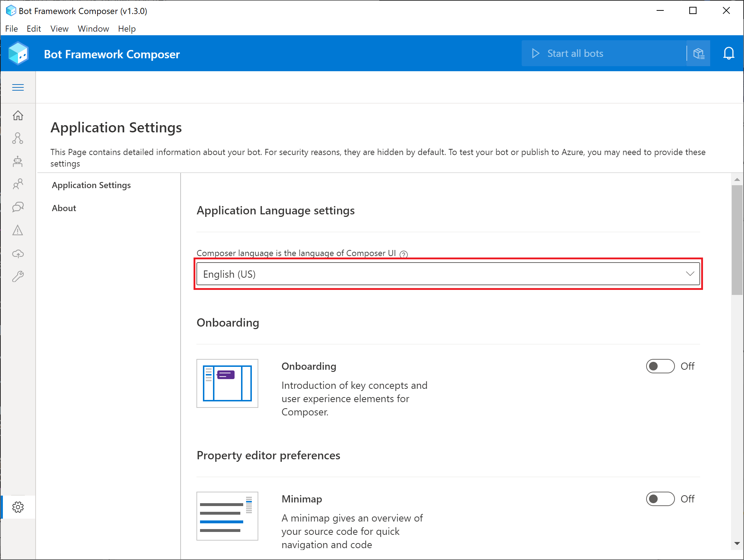This screenshot has width=744, height=560.
Task: Open the User Input people icon
Action: tap(18, 185)
